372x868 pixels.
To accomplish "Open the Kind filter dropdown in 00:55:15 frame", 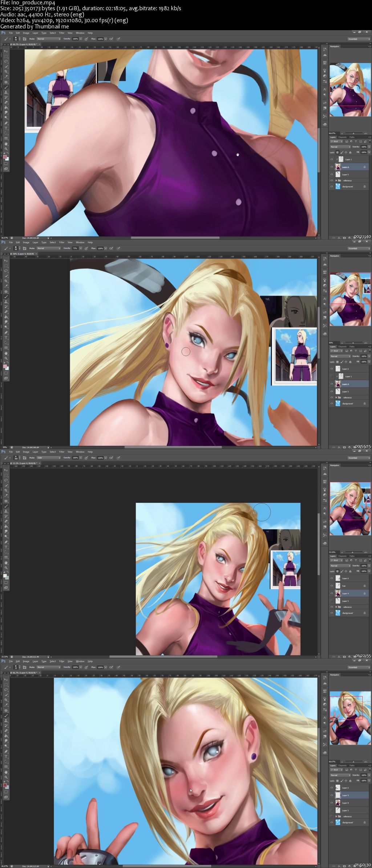I will click(337, 351).
